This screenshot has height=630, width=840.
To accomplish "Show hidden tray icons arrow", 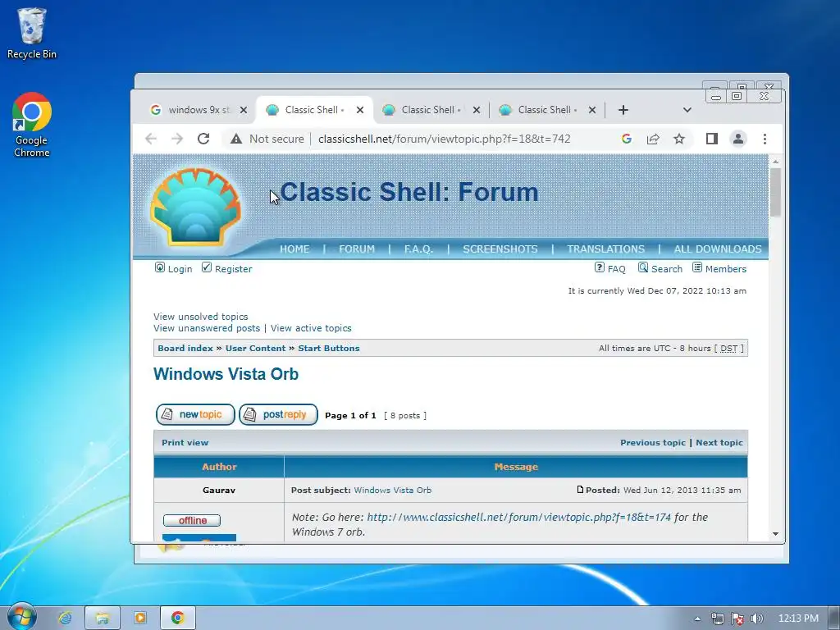I will [697, 619].
